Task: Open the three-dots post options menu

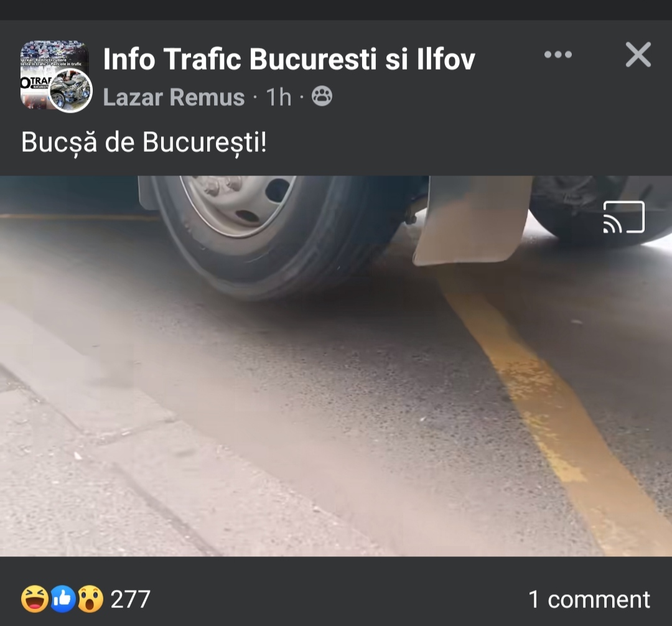Action: pos(558,54)
